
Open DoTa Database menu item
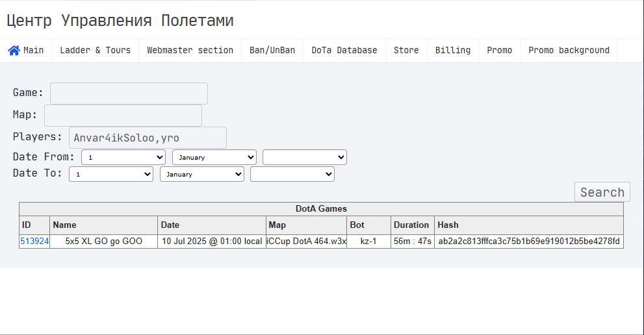point(344,51)
